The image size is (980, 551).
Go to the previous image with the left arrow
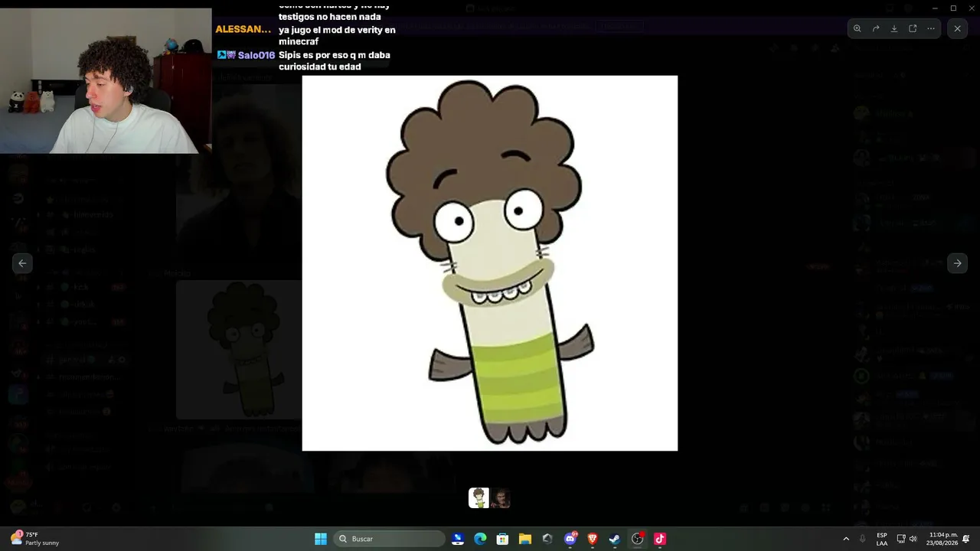[22, 263]
